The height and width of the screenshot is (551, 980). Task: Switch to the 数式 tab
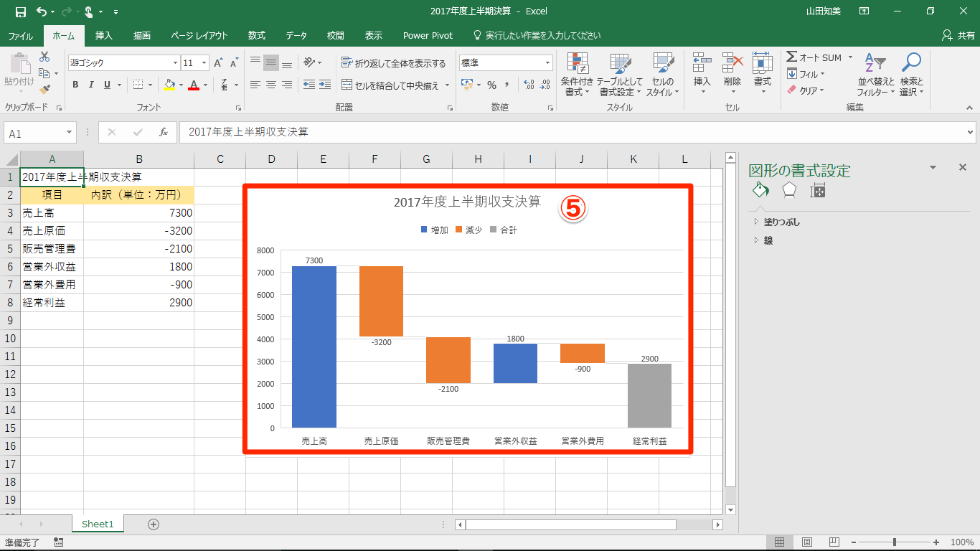pyautogui.click(x=257, y=36)
